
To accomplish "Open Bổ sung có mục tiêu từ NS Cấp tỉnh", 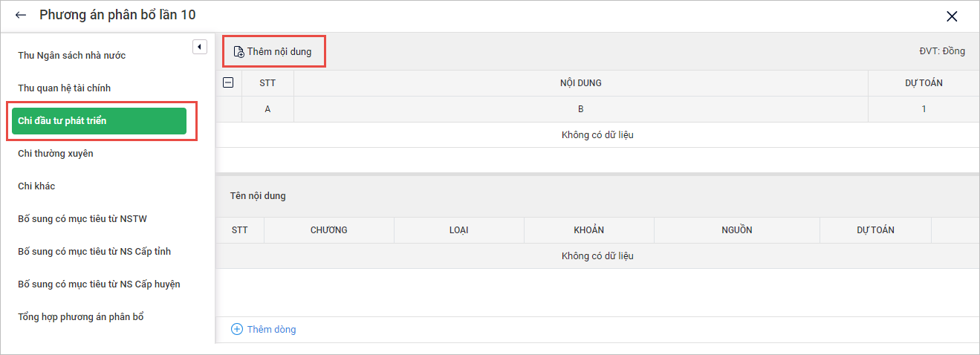I will [94, 252].
